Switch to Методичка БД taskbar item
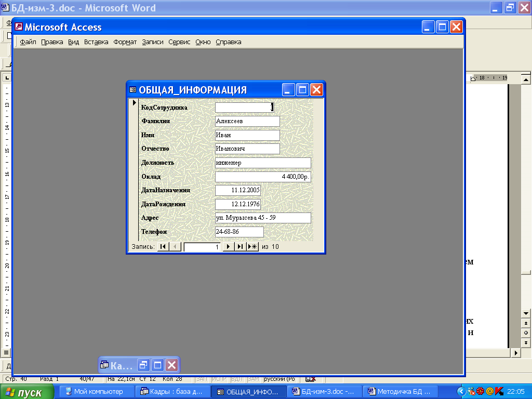This screenshot has height=399, width=532. 401,392
